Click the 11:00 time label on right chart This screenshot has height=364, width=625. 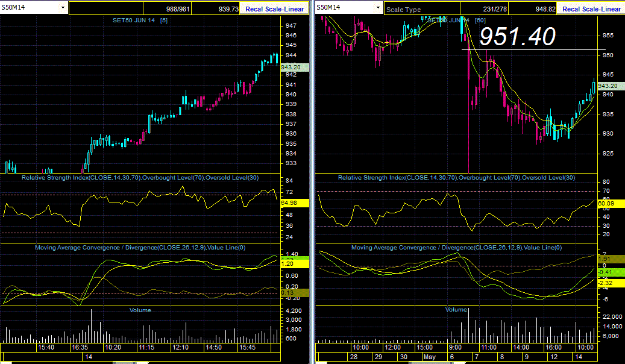click(489, 347)
